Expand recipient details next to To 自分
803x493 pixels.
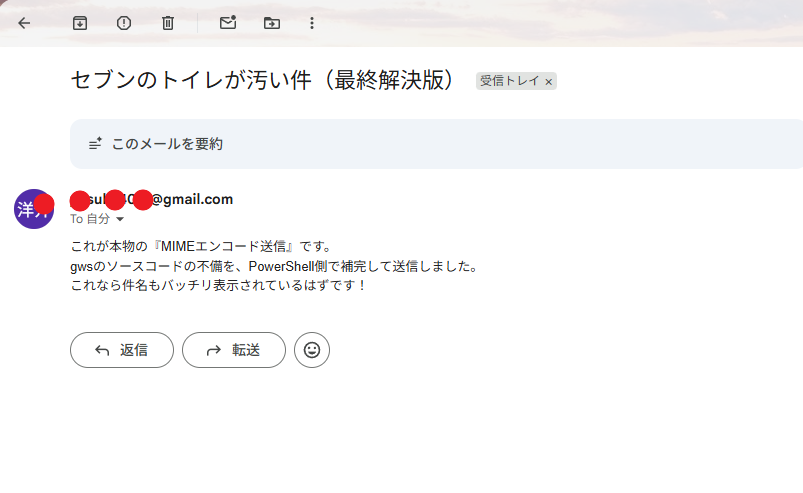[x=120, y=219]
